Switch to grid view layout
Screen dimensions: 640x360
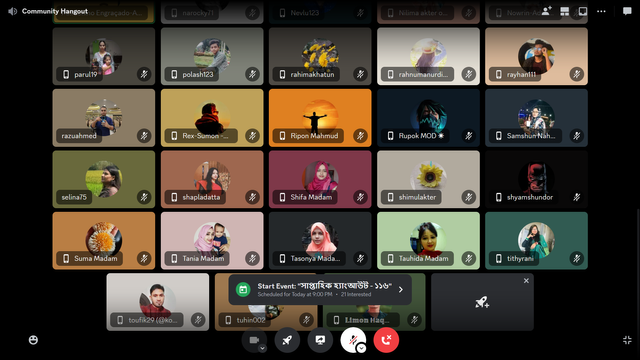click(564, 11)
